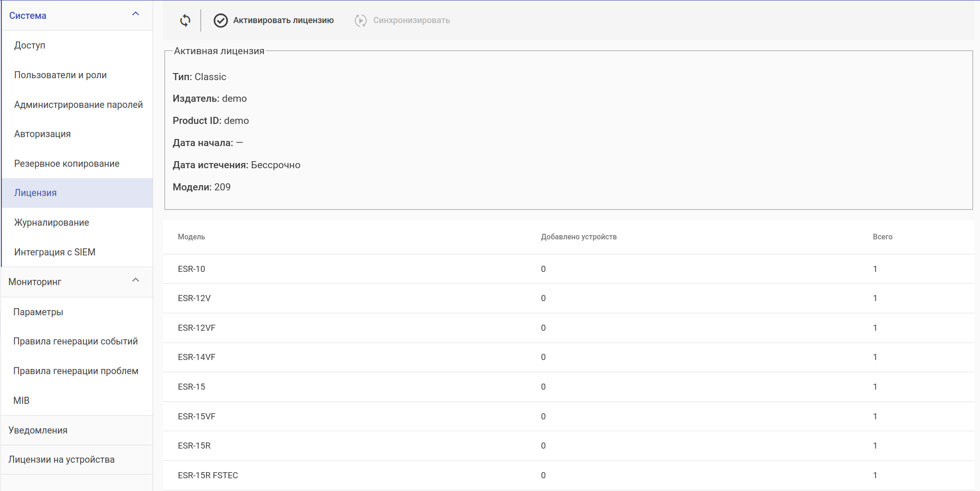
Task: Open Интеграция с SIEM page
Action: [x=55, y=252]
